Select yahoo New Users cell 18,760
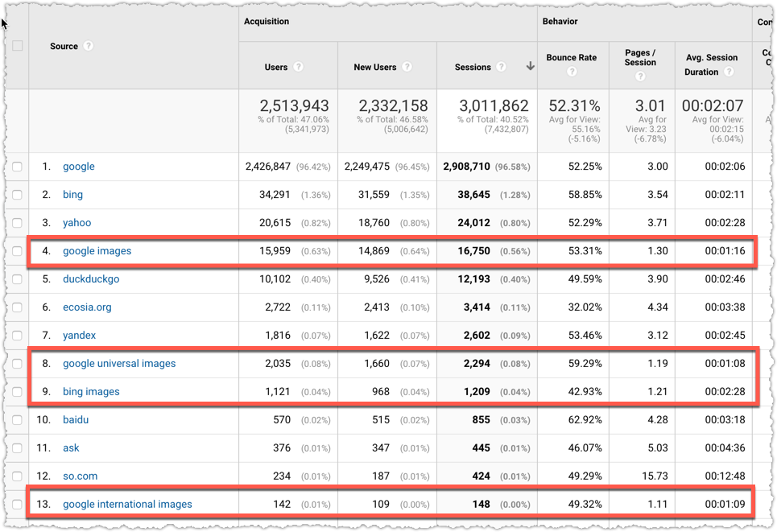This screenshot has height=532, width=777. pyautogui.click(x=374, y=223)
